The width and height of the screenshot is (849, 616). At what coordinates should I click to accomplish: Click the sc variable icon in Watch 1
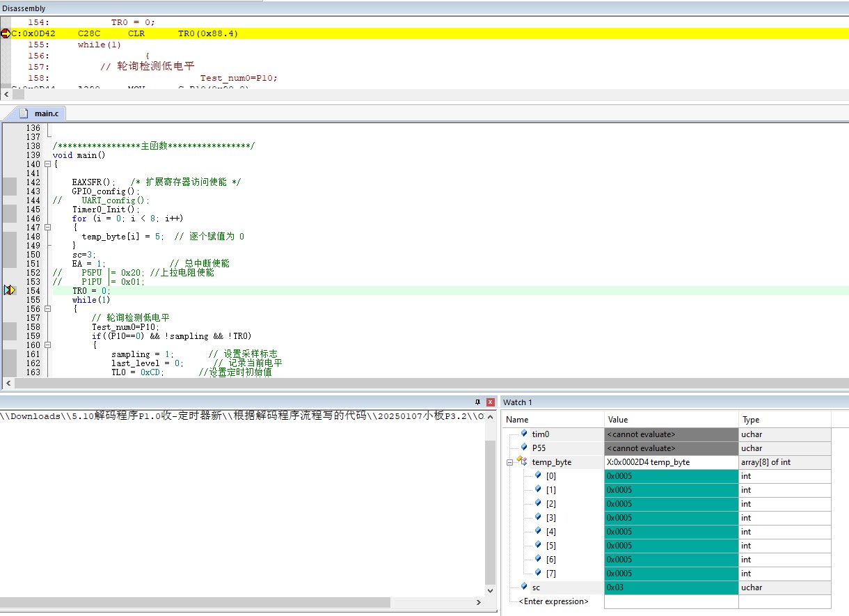[x=524, y=587]
